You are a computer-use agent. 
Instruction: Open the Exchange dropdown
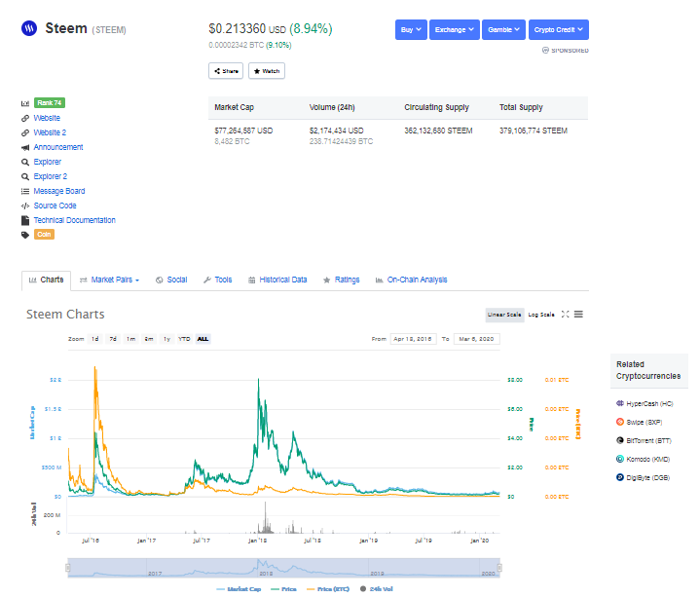pos(455,30)
